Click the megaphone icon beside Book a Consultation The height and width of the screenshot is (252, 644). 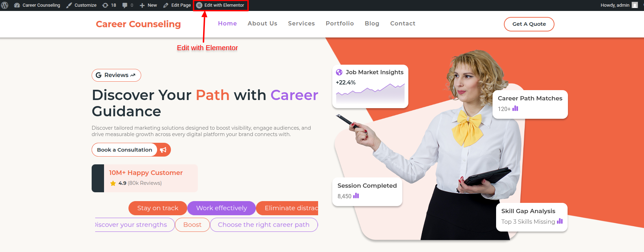(163, 150)
